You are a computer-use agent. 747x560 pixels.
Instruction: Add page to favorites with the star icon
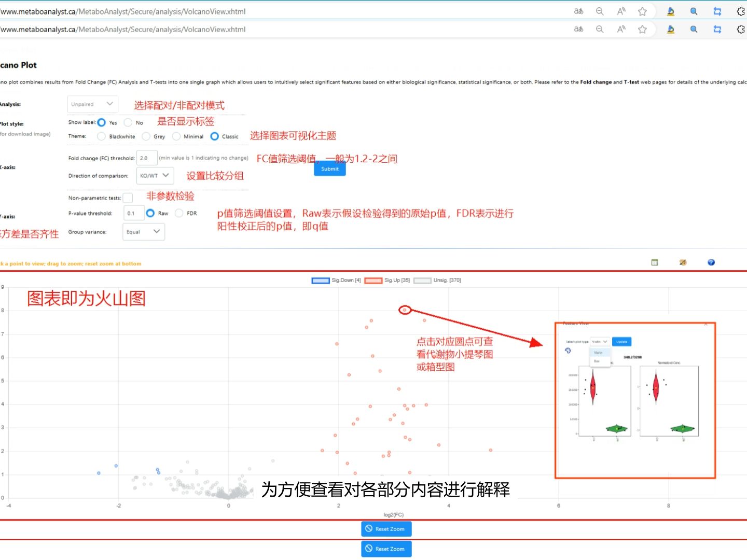pos(642,11)
